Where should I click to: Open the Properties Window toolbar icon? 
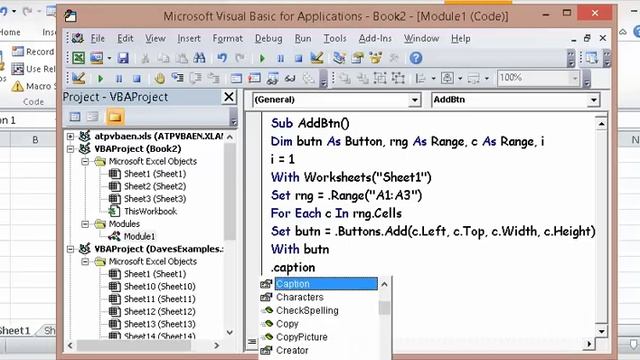coord(358,58)
